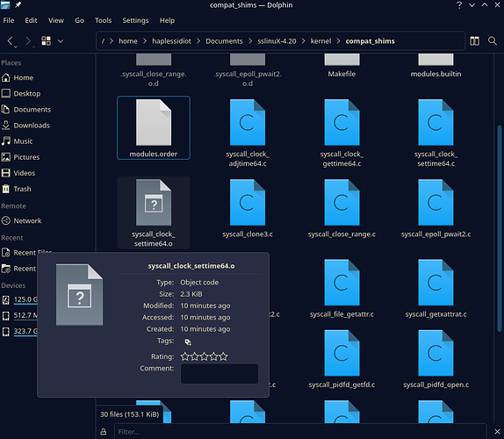
Task: Open the 323.7 G device entry
Action: click(x=19, y=331)
